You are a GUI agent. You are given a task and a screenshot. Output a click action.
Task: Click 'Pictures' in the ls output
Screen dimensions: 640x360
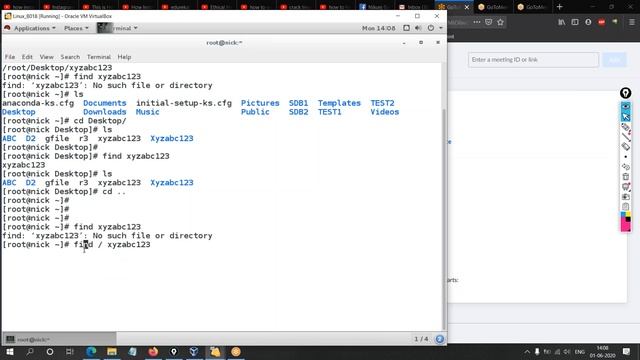pyautogui.click(x=260, y=103)
